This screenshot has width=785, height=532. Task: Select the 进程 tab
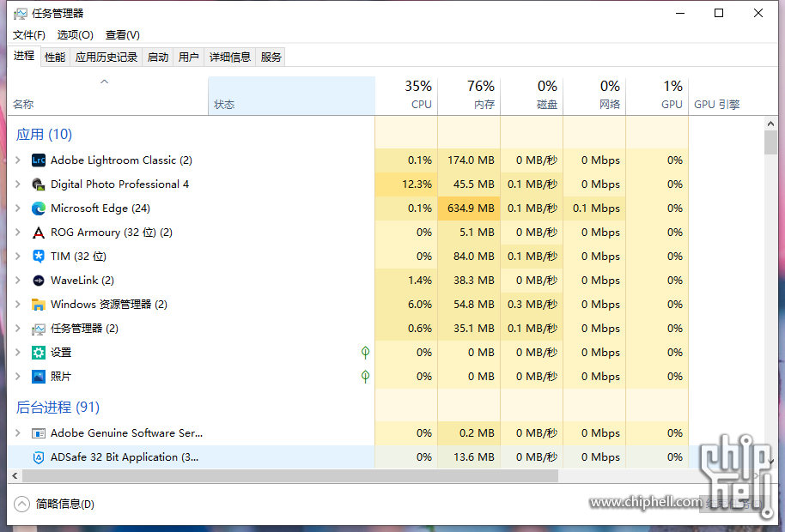(24, 56)
